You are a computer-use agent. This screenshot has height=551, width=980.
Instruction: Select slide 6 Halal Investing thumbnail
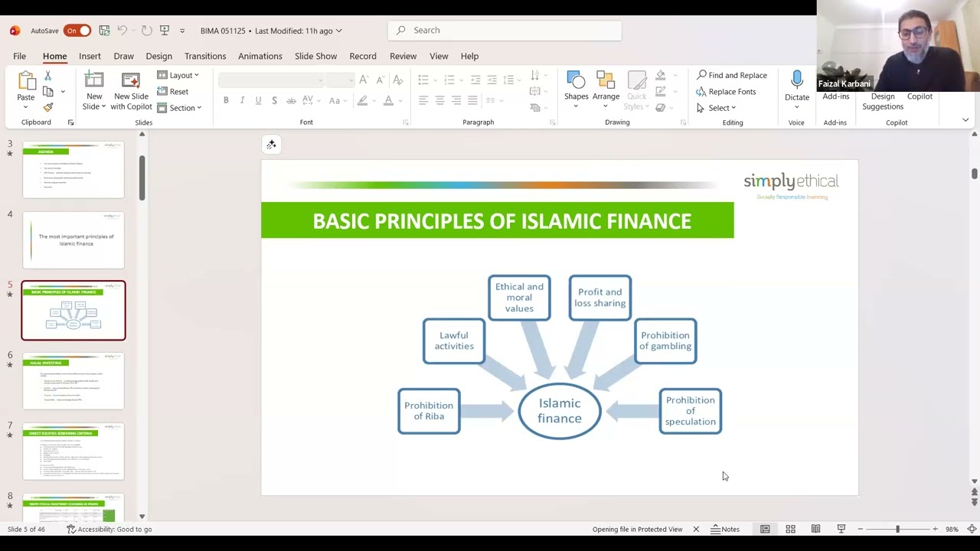73,381
